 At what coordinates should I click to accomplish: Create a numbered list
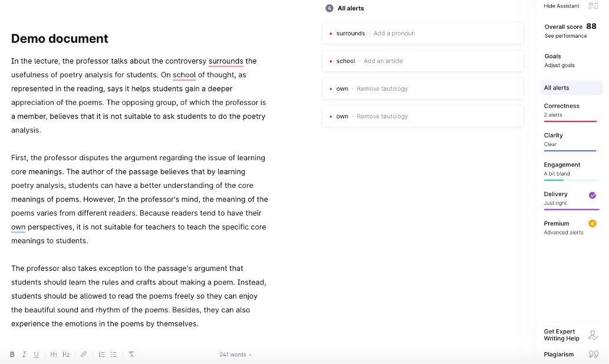102,355
